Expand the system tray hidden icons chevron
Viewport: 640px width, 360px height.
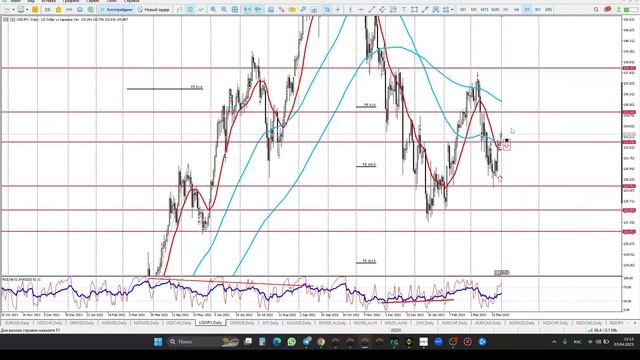[554, 342]
